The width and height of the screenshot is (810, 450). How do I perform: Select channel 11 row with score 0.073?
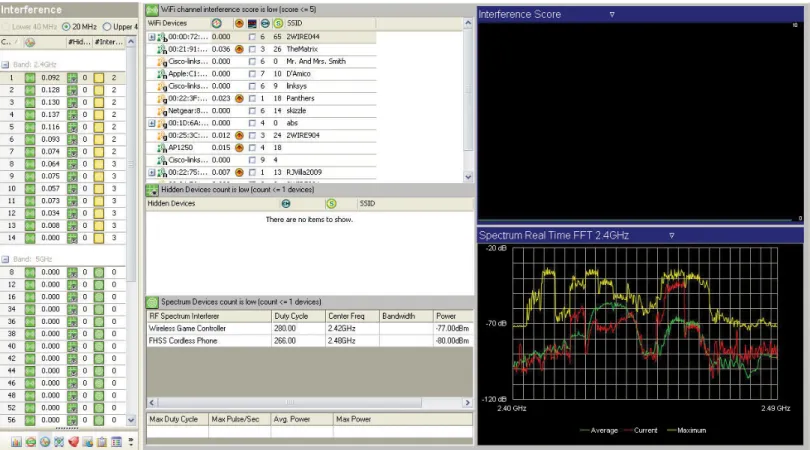tap(63, 201)
